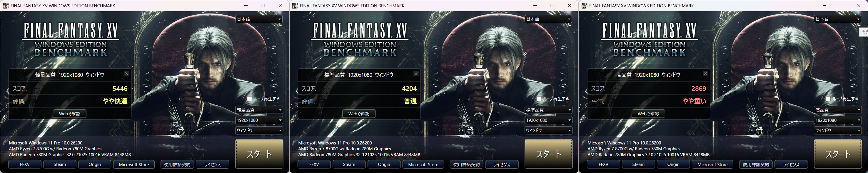
Task: Click the app icon in the right window title bar
Action: 584,5
